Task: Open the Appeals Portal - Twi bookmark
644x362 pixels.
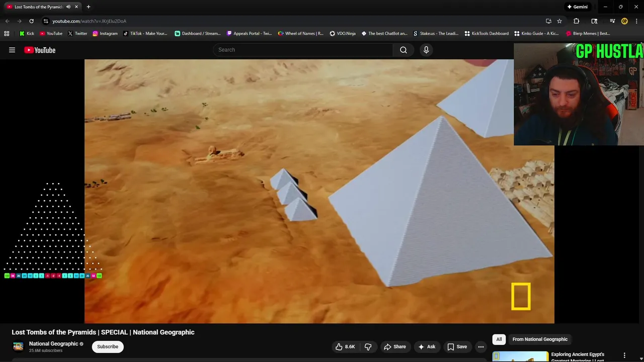Action: (x=249, y=34)
